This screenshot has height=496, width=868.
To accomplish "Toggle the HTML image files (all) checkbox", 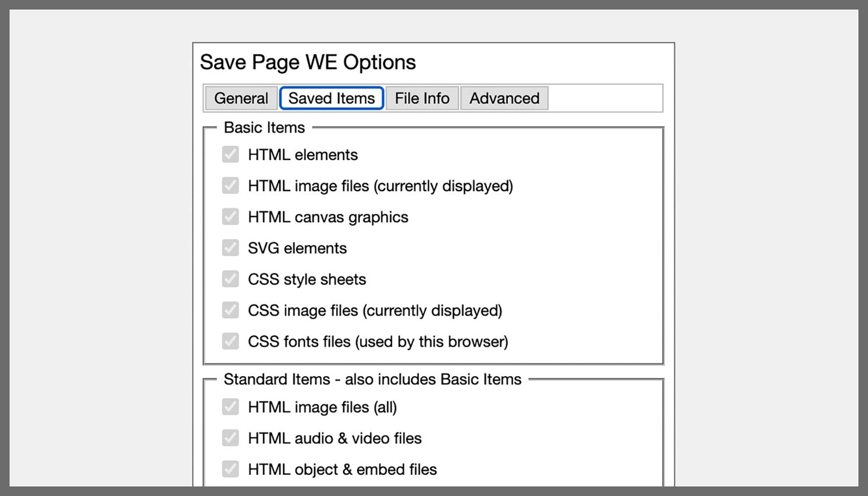I will tap(231, 407).
